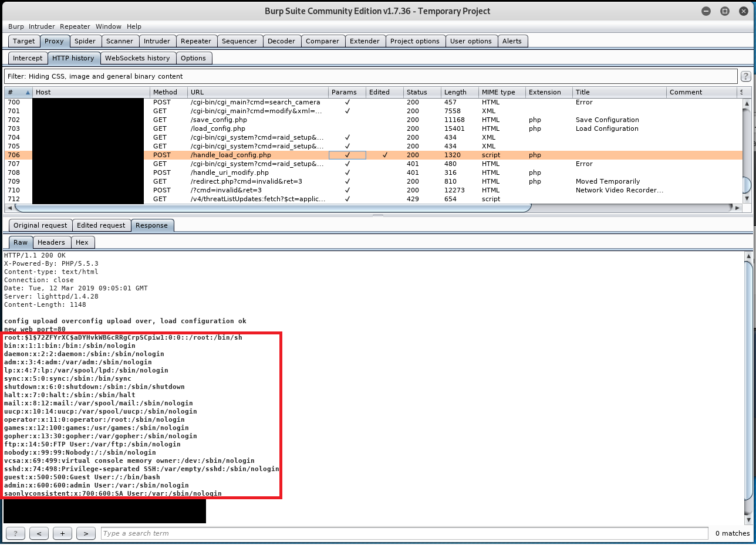This screenshot has width=756, height=545.
Task: Click the 'Server: lighttpd/1.4.28' header line
Action: tap(51, 296)
